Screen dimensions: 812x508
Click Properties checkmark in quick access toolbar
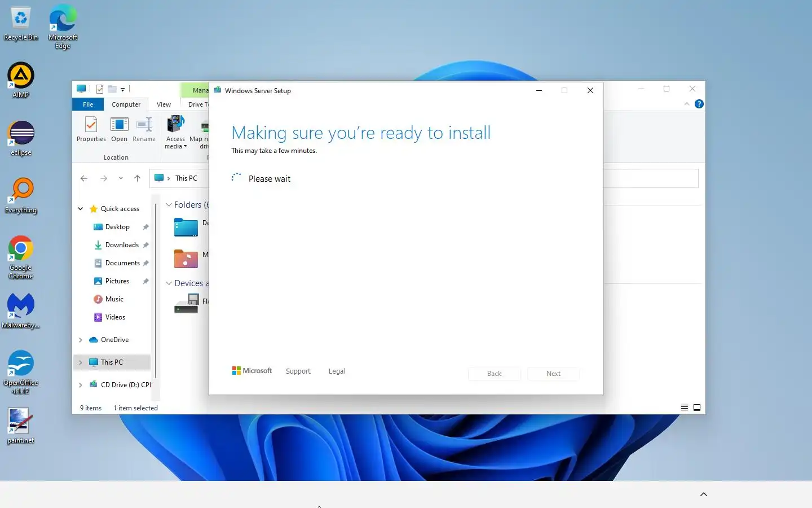[100, 89]
